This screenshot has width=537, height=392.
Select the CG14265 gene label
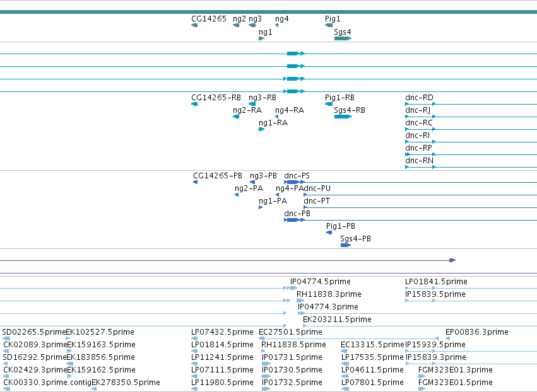(209, 19)
